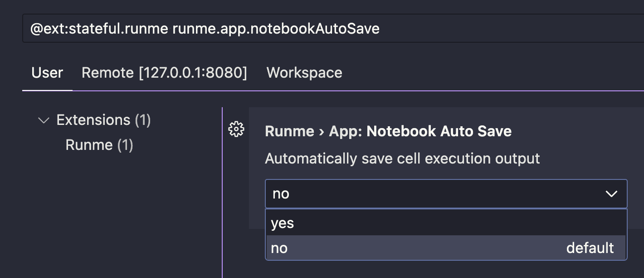644x278 pixels.
Task: Click the "Runme ›" category prefix in the title
Action: tap(294, 131)
